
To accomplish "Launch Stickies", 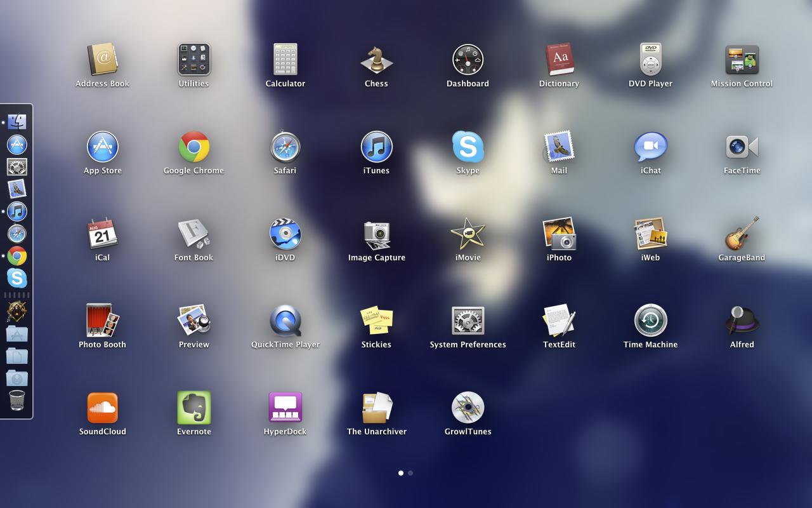I will point(376,321).
